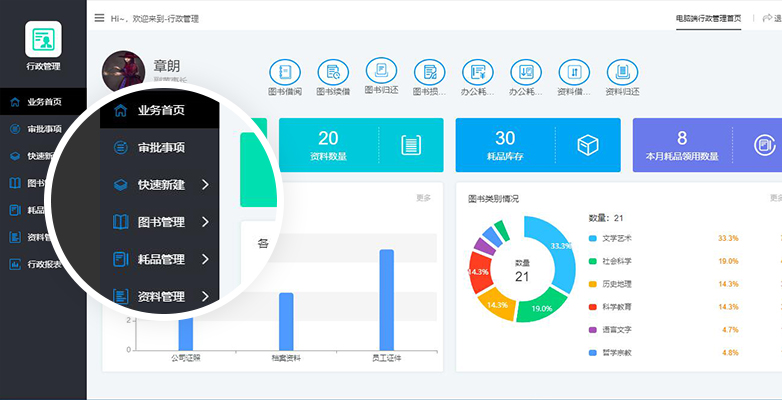Click document icon on 资料数量 card

(x=411, y=145)
